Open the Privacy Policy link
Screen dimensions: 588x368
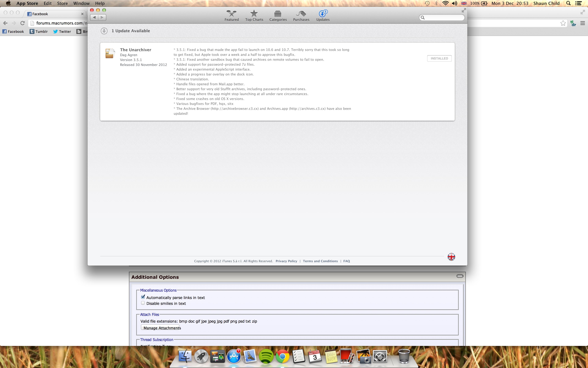[286, 261]
